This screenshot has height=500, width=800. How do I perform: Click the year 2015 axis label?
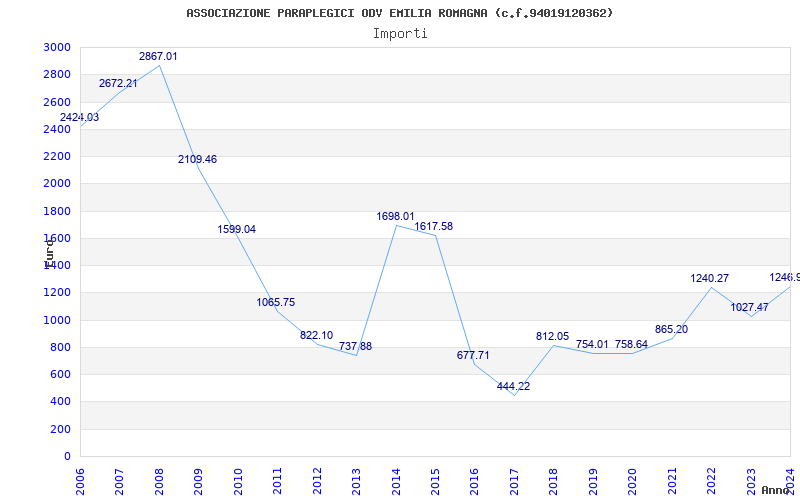pos(435,482)
